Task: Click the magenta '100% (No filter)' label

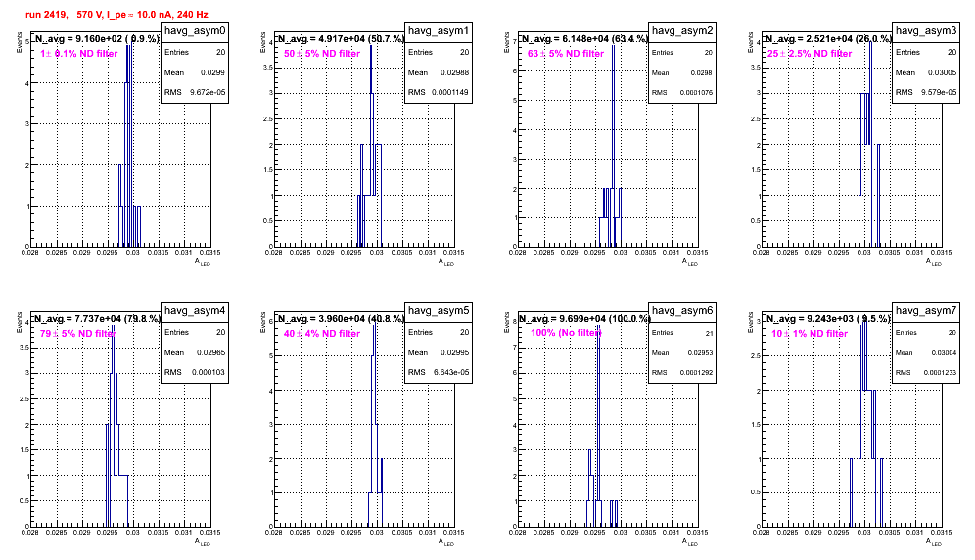Action: click(x=567, y=333)
